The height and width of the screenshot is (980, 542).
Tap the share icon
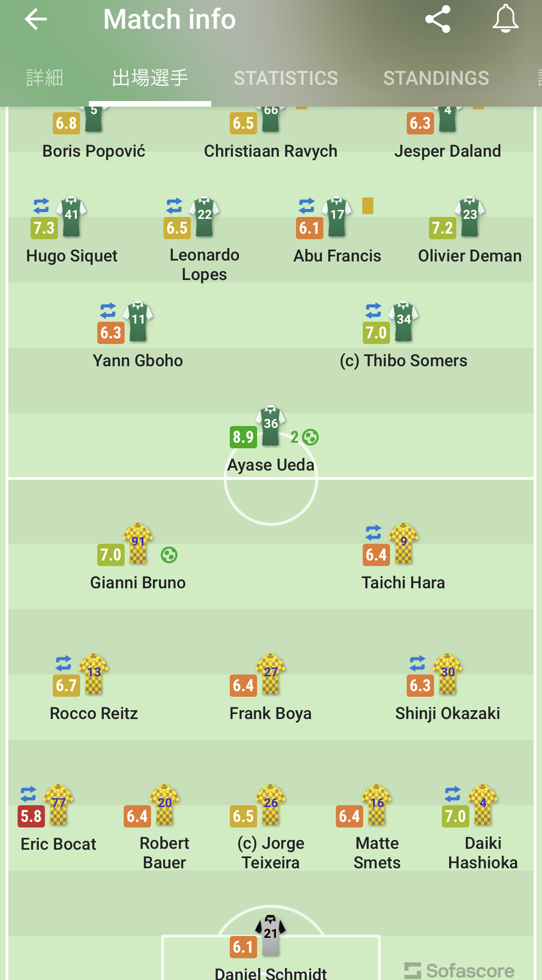tap(437, 19)
